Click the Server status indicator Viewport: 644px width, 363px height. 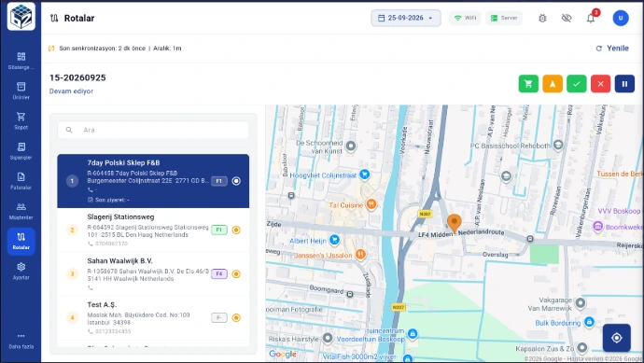click(x=504, y=18)
